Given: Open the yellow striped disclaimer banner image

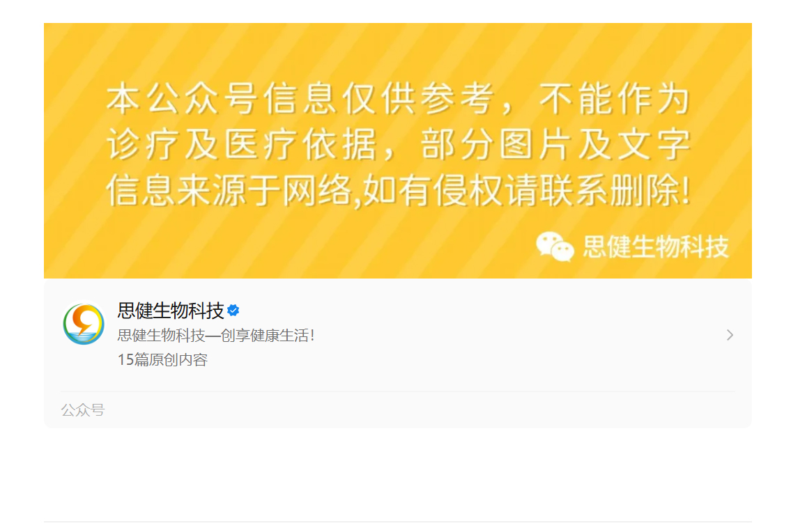Looking at the screenshot, I should [397, 150].
